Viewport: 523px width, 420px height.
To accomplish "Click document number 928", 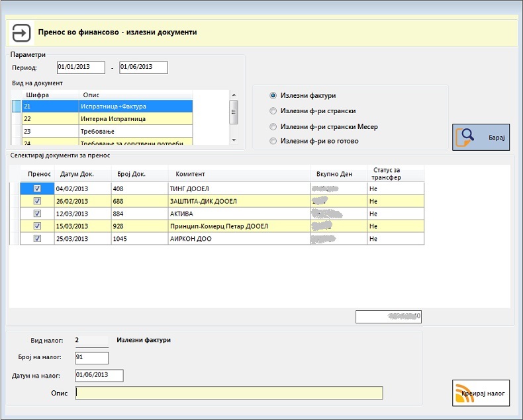I will tap(140, 226).
